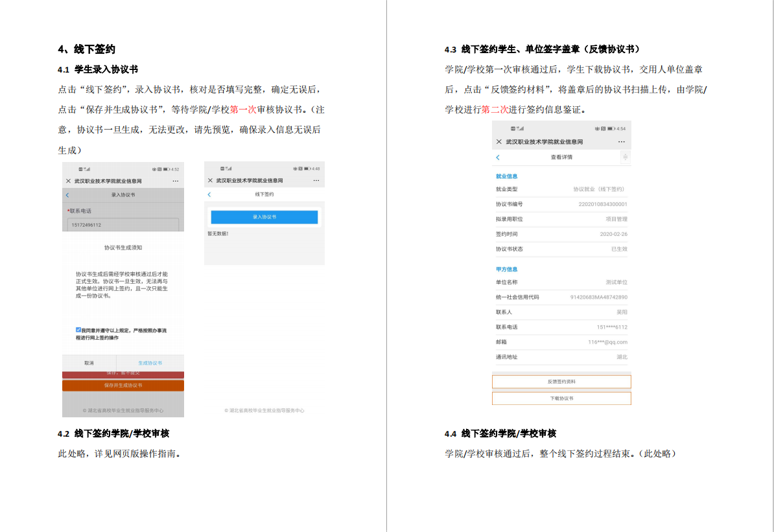774x532 pixels.
Task: Click the 联系电话 field showing 15172496112
Action: 123,225
